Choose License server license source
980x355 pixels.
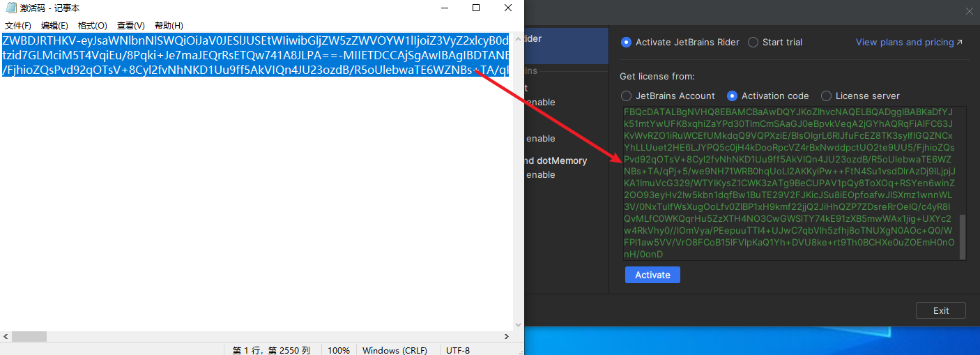click(860, 96)
